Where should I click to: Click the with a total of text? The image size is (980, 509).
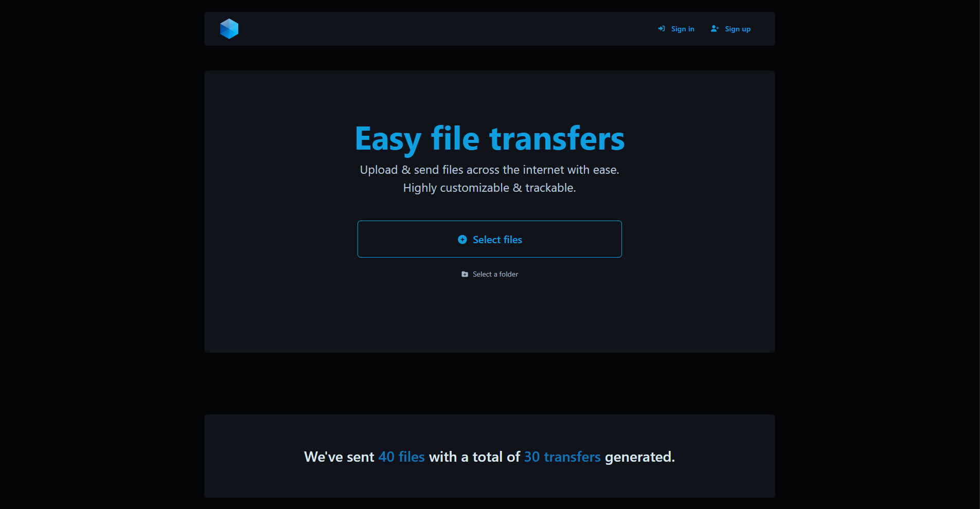click(474, 457)
